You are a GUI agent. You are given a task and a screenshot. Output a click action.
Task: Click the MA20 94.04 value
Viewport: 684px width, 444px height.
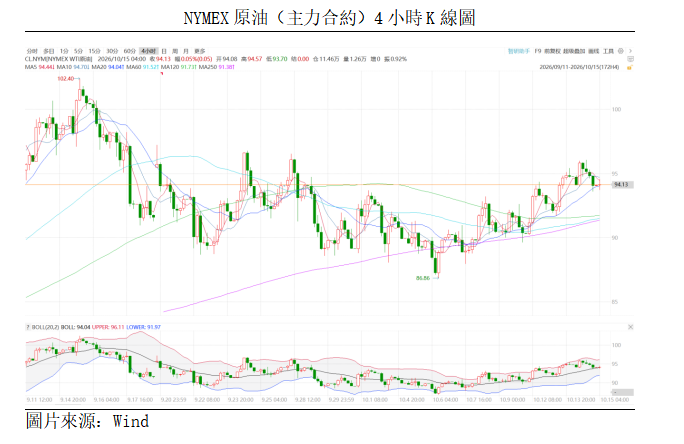108,67
